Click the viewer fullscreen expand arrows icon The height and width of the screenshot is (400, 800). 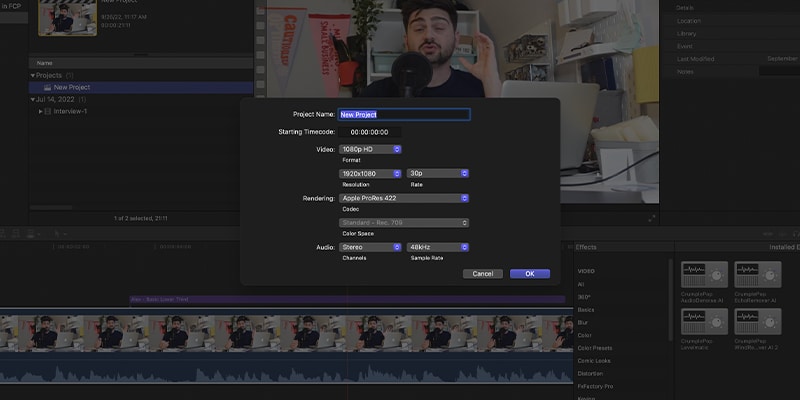652,218
